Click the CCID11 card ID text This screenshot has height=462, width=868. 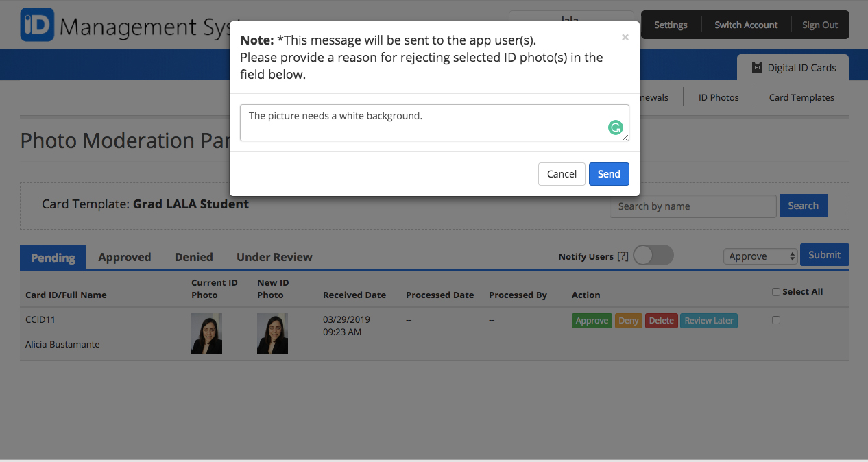coord(40,319)
